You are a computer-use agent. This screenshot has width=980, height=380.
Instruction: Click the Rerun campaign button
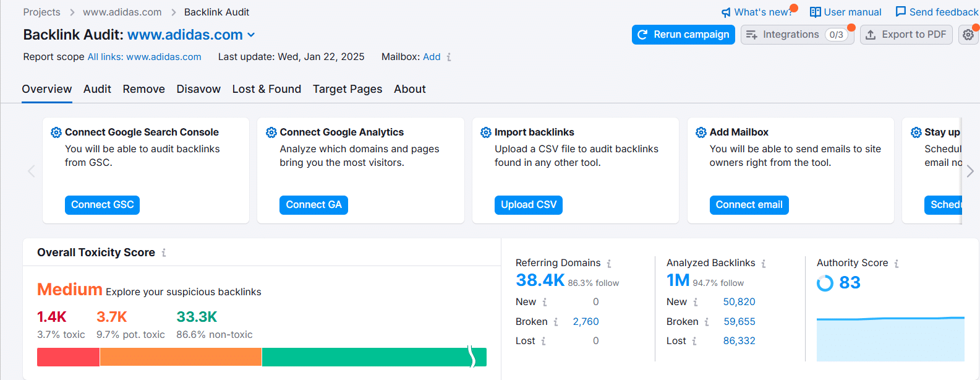[x=683, y=35]
